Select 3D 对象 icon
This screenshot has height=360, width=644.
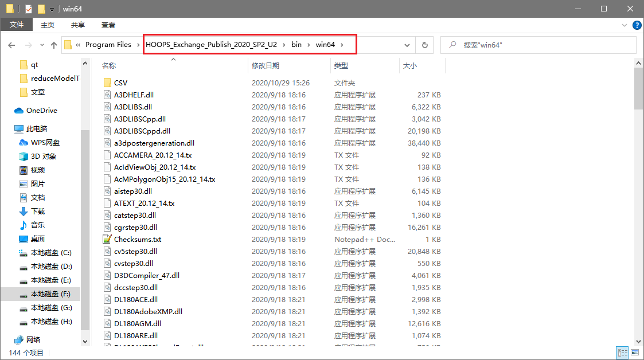(24, 156)
